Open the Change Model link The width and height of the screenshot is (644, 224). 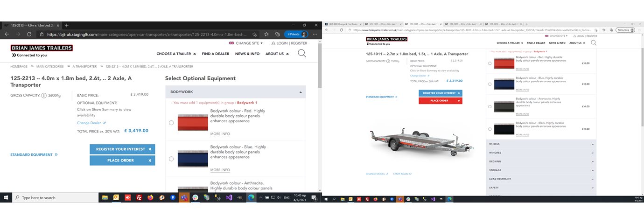tap(377, 174)
